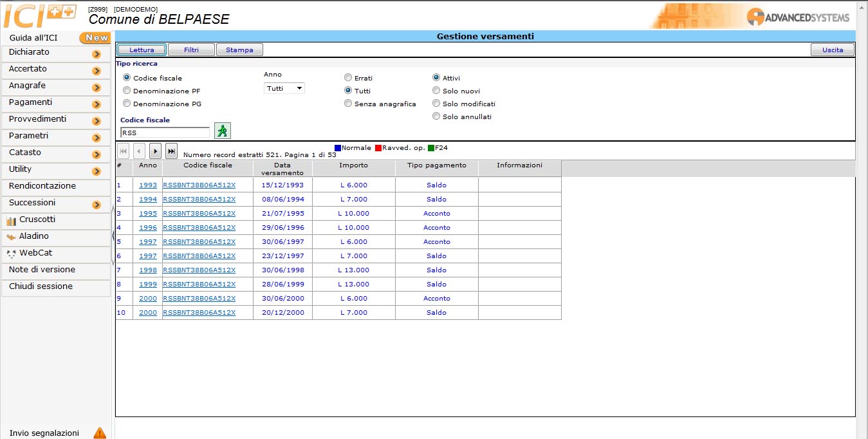The height and width of the screenshot is (439, 868).
Task: Expand the Dichiarato menu arrow
Action: (97, 54)
